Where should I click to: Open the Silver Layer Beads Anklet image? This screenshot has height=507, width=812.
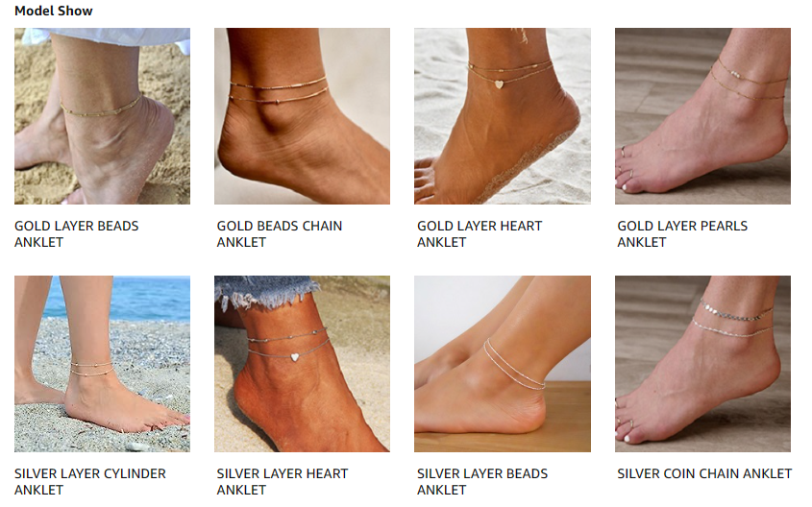(503, 364)
